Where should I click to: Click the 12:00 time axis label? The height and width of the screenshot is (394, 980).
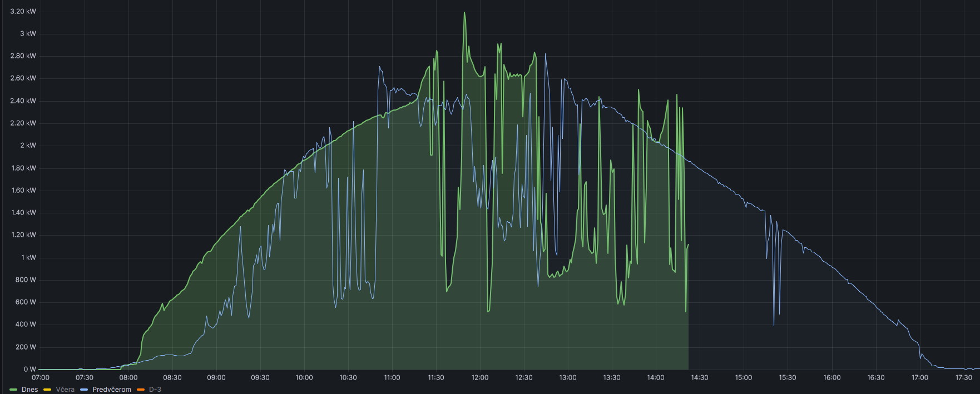[479, 378]
